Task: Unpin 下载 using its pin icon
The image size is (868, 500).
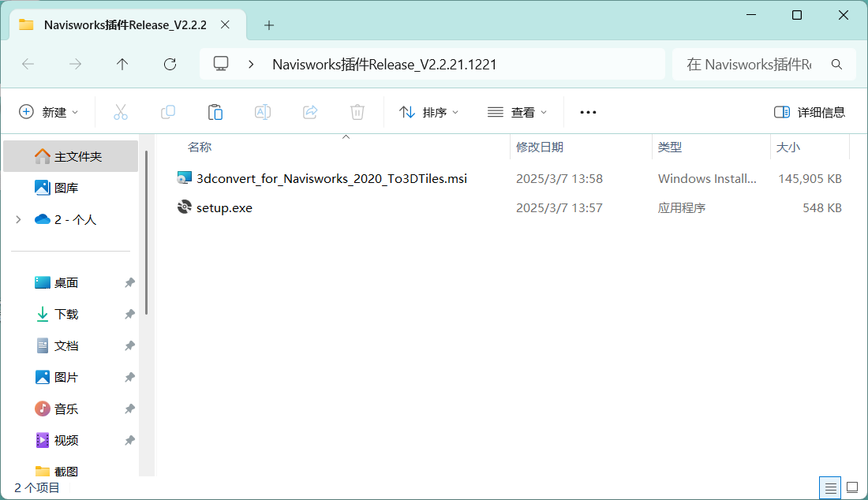Action: point(129,314)
